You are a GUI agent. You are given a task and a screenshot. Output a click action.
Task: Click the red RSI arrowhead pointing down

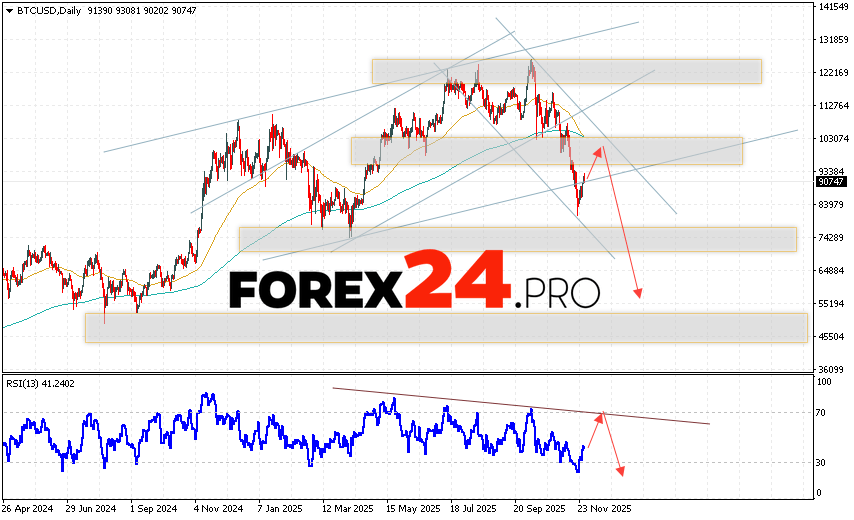click(x=620, y=470)
